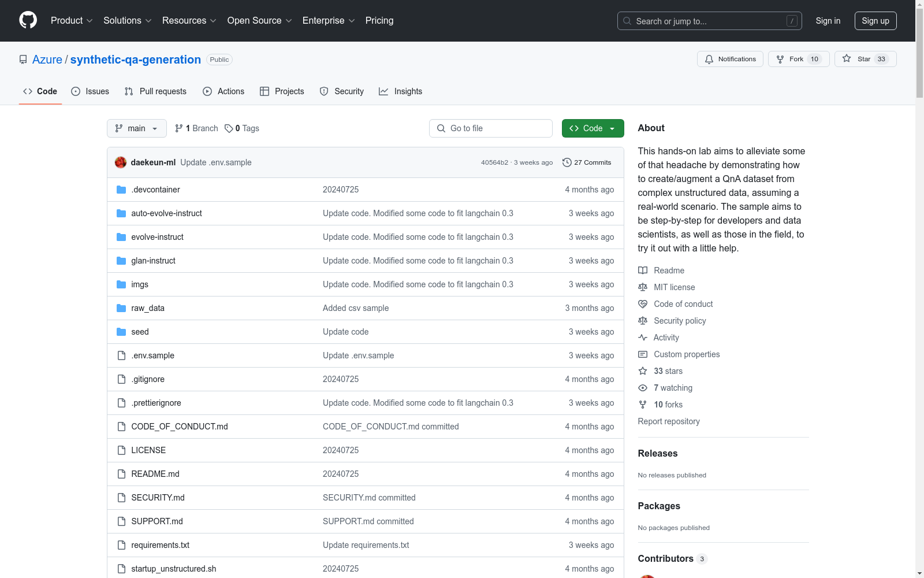Switch to the Pull requests tab

point(155,91)
